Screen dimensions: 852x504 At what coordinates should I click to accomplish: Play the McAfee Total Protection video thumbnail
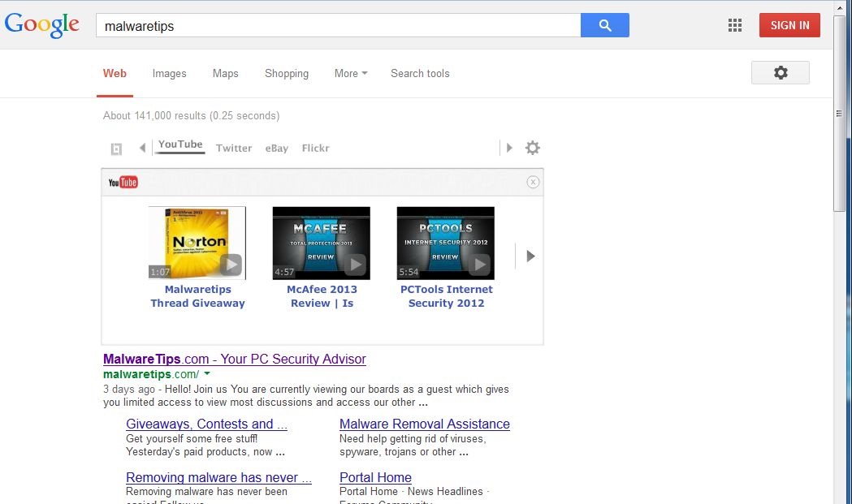(x=321, y=243)
